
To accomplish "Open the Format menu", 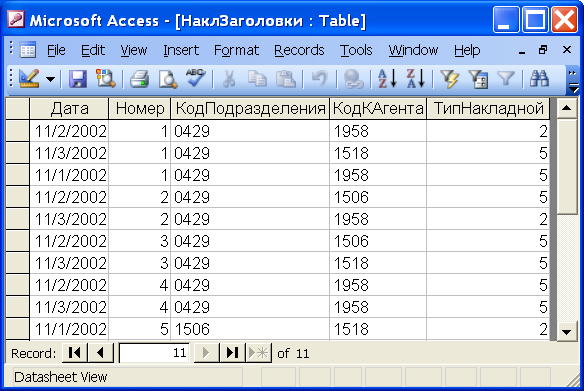I will coord(236,50).
